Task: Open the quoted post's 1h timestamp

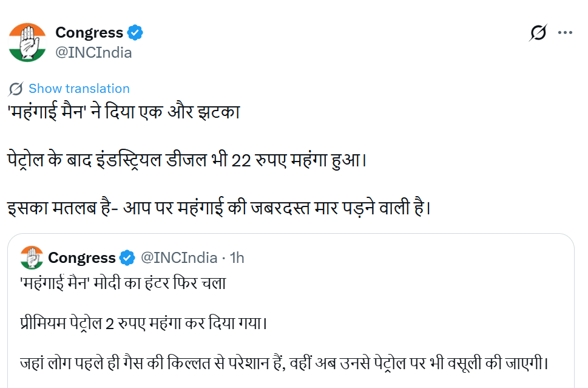Action: tap(237, 257)
